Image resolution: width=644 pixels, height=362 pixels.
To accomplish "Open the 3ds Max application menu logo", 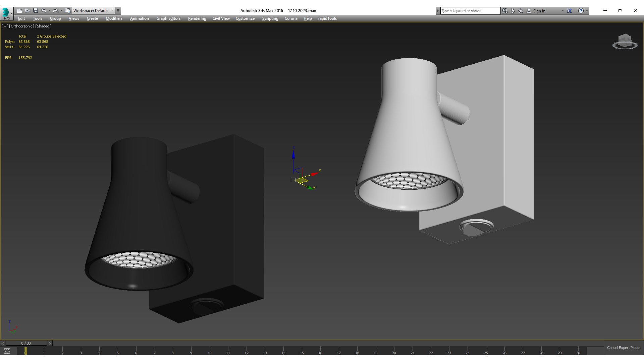I will (x=6, y=13).
